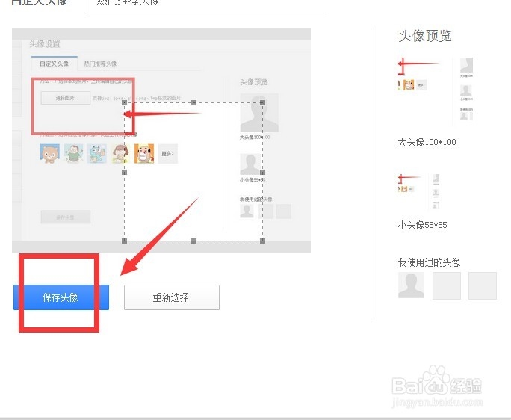Select the left-middle edge crop handle
This screenshot has height=420, width=511.
(x=124, y=172)
